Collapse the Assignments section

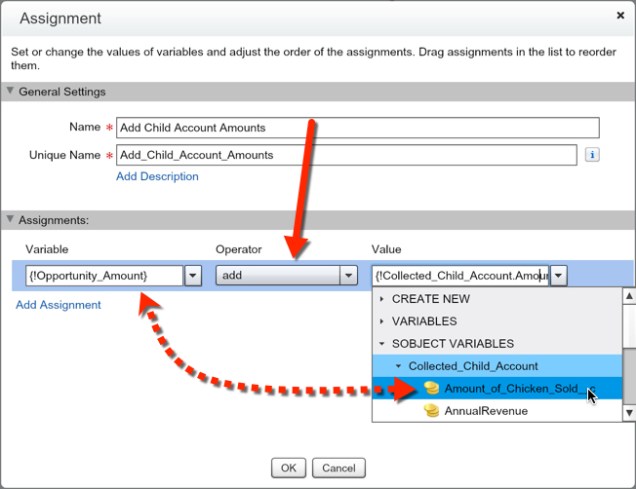(x=10, y=219)
